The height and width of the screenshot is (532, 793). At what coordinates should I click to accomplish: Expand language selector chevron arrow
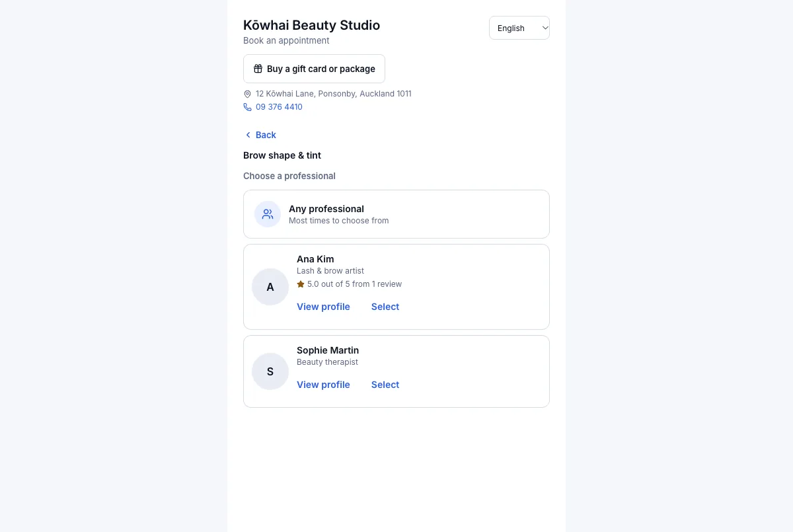(x=545, y=28)
